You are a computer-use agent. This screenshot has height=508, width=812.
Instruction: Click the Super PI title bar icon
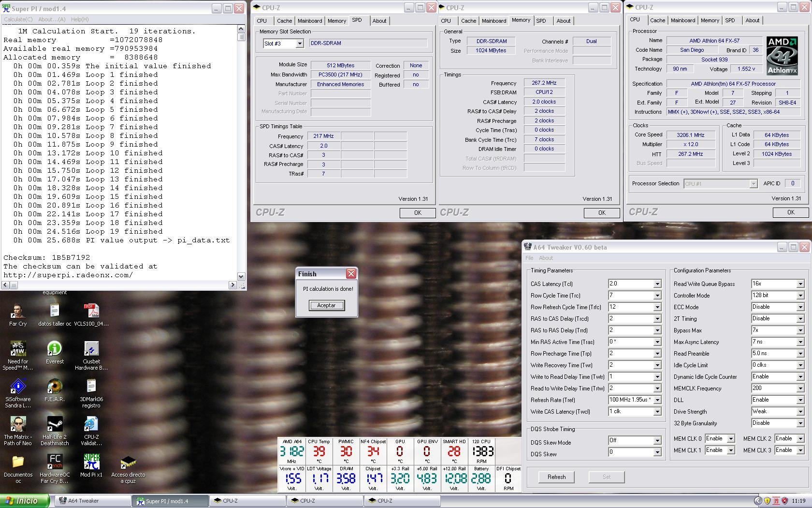(x=6, y=8)
